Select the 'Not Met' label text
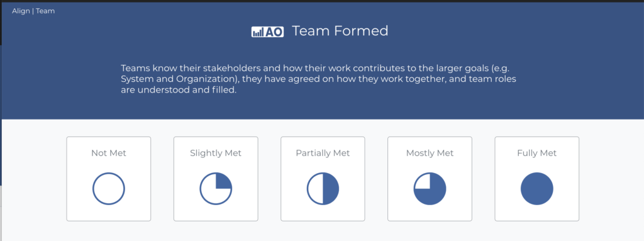Screen dimensions: 644x241 click(x=109, y=154)
